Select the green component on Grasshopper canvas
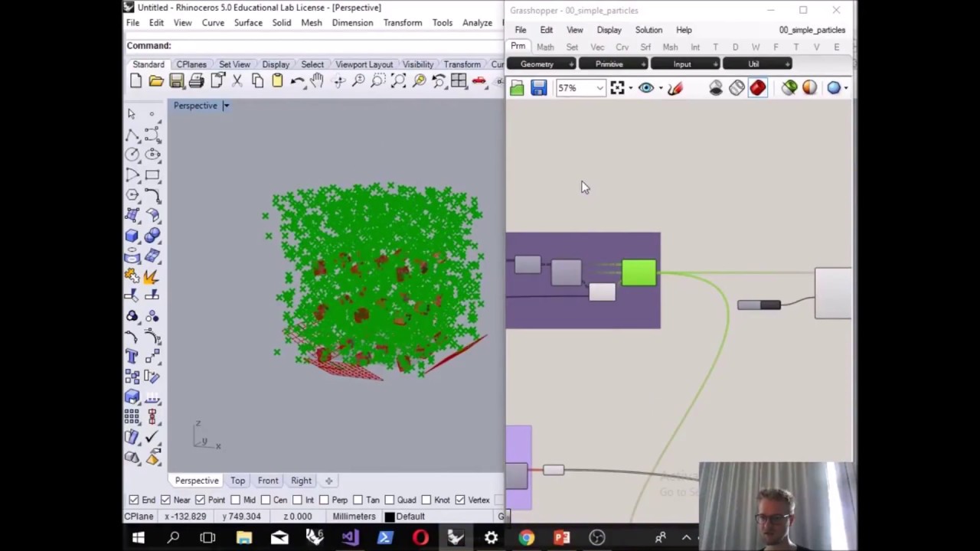 pyautogui.click(x=639, y=273)
